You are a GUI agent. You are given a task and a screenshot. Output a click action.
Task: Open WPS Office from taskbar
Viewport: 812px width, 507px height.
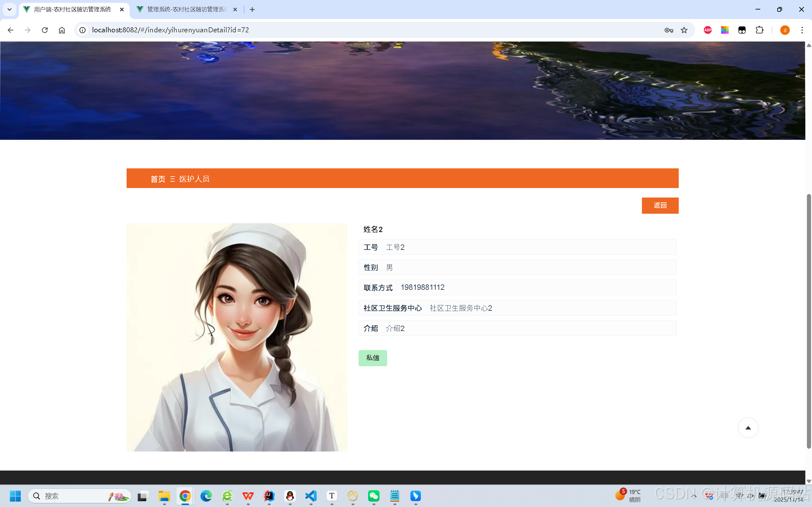click(248, 496)
